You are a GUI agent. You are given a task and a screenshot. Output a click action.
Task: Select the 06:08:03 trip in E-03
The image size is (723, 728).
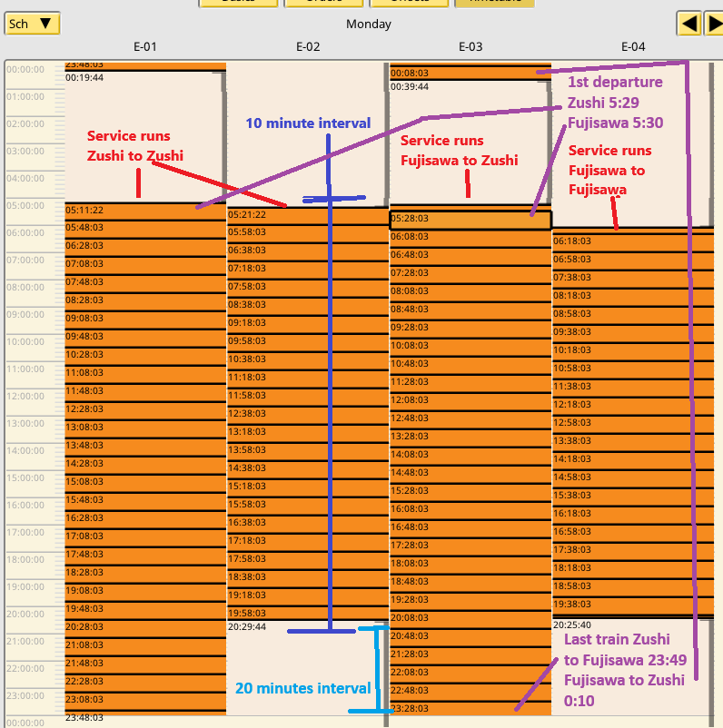tap(470, 238)
